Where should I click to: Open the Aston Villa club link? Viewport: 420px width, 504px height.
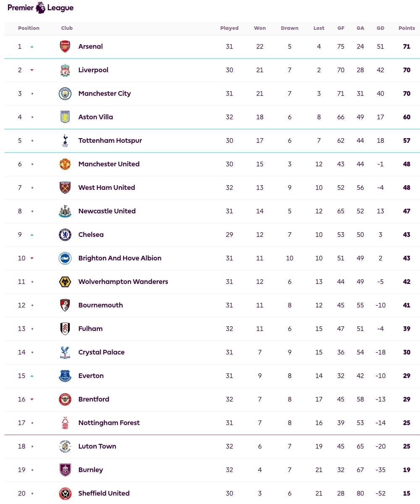tap(95, 117)
